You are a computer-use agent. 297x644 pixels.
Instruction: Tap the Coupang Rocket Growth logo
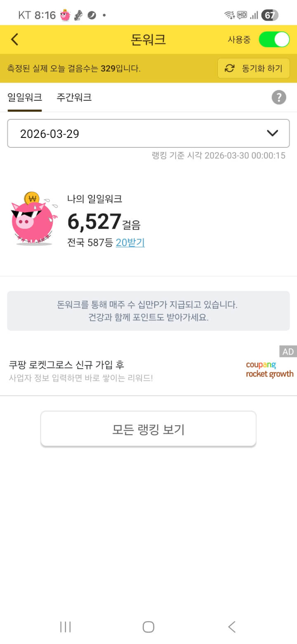(x=269, y=369)
